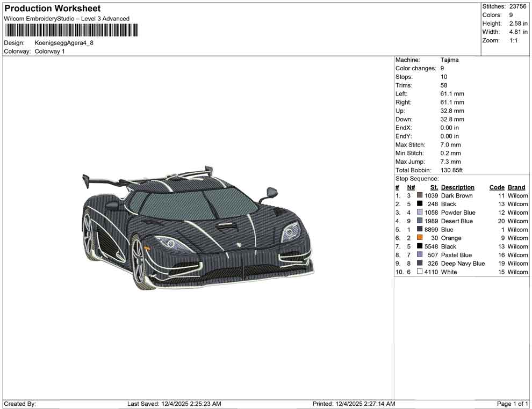Viewport: 532px width, 409px height.
Task: Select the Description column header
Action: [457, 187]
